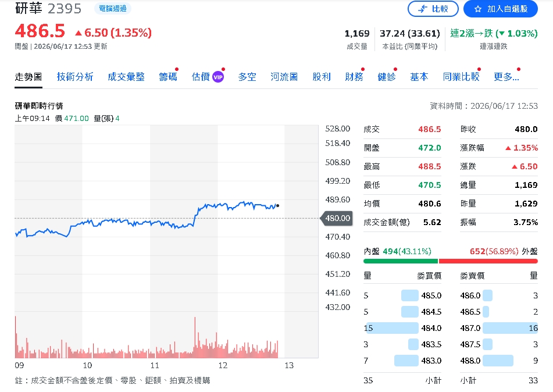Expand the 更多... menu
Screen dimensions: 553x392
point(506,77)
